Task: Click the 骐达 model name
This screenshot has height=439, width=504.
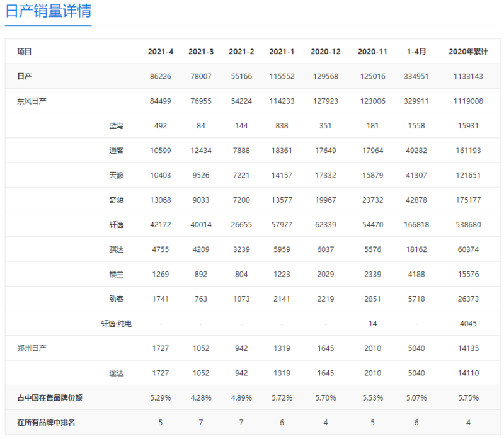Action: (117, 249)
